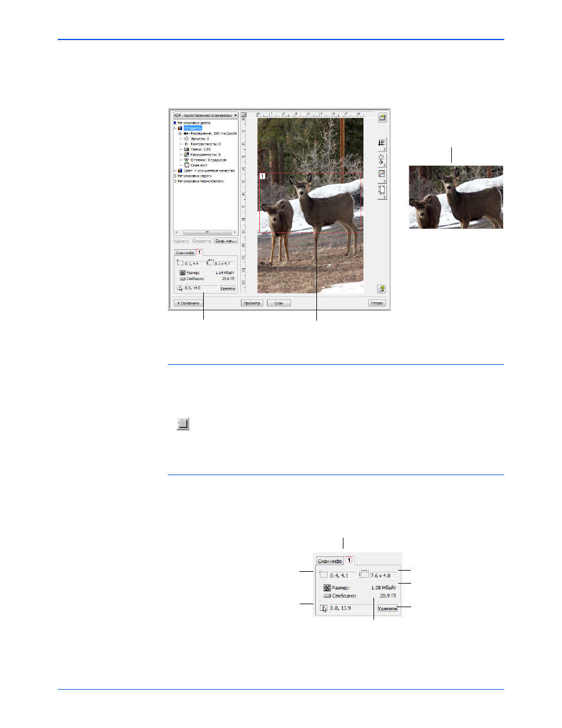Click the Цвет улучшенное качество profile icon
The image size is (562, 728).
click(180, 170)
